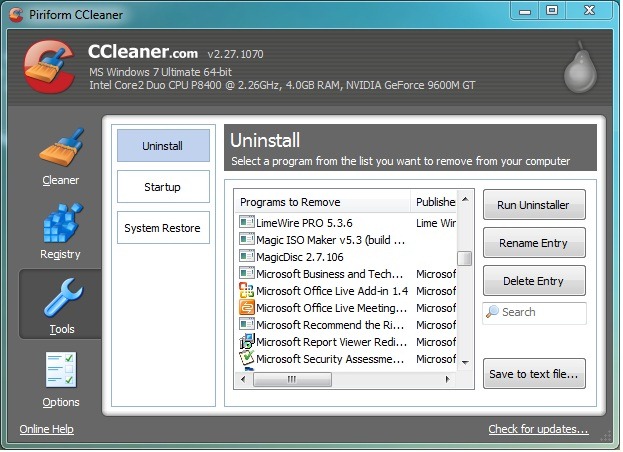The height and width of the screenshot is (452, 623).
Task: Click into the Search field
Action: click(x=534, y=313)
